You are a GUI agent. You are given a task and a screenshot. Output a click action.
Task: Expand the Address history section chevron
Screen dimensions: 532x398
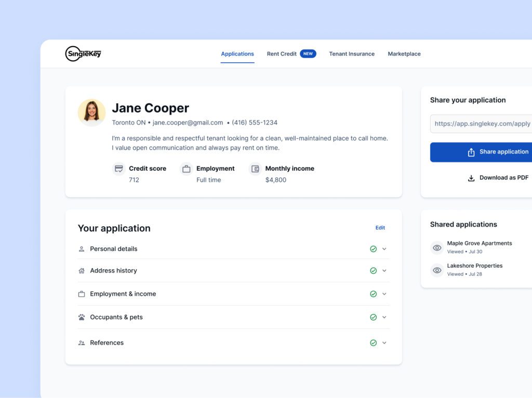[384, 270]
